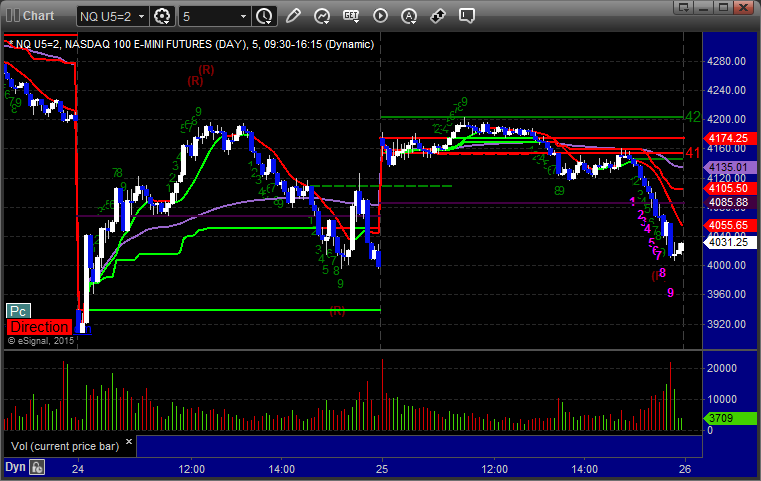The height and width of the screenshot is (481, 761).
Task: Expand the NQ U5=2 symbol dropdown arrow
Action: pyautogui.click(x=141, y=17)
